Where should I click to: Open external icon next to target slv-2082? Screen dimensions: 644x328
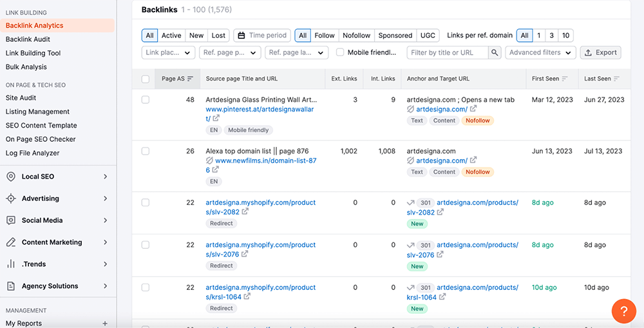point(440,212)
